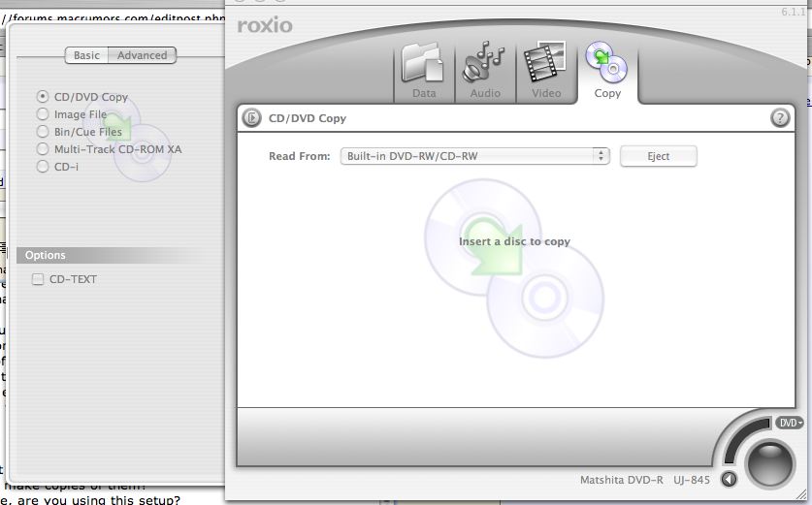The height and width of the screenshot is (505, 812).
Task: Select the CD-i radio option
Action: 43,167
